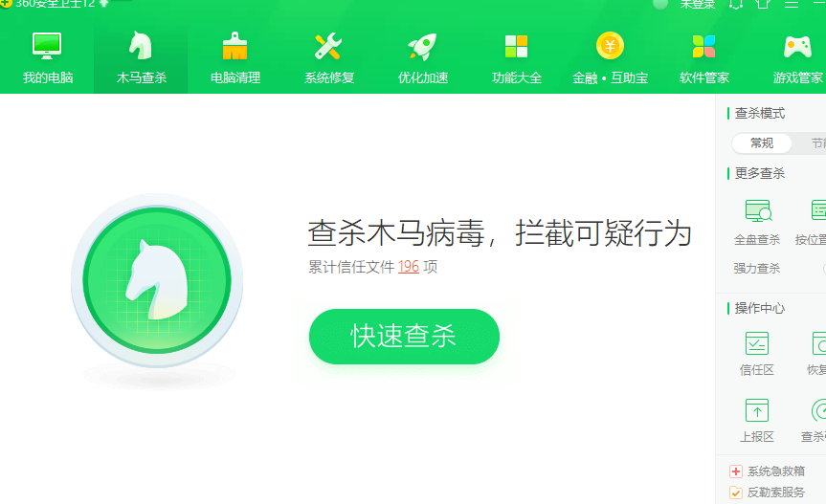Screen dimensions: 826x504
Task: Select 常规 scan mode
Action: (x=762, y=143)
